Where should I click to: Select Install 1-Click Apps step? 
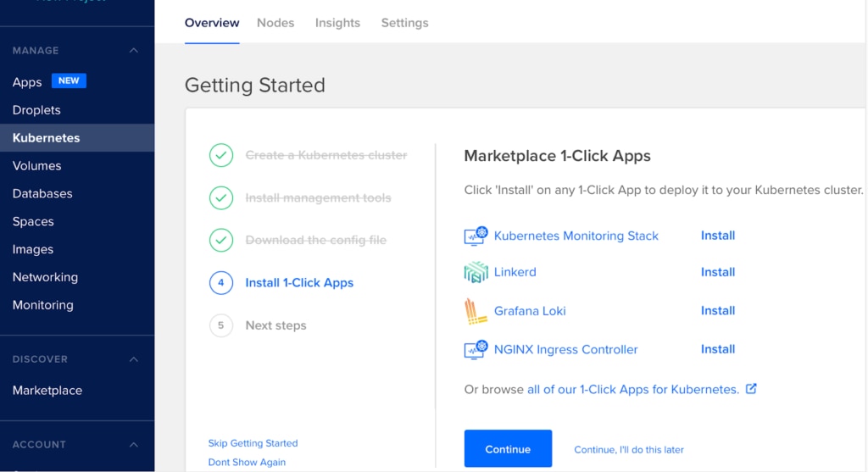pos(299,283)
